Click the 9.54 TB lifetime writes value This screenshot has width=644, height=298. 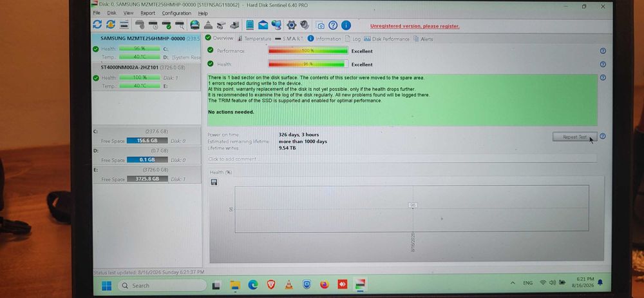287,148
